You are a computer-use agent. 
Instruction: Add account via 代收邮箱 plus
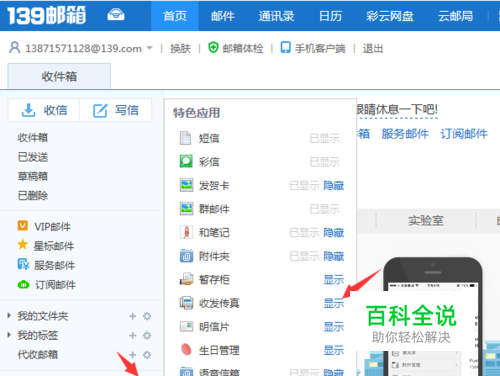point(133,354)
